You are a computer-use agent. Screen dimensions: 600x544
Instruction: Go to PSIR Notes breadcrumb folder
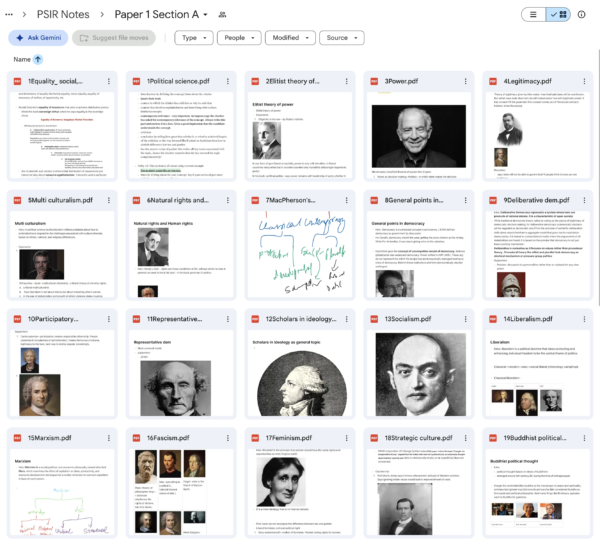(63, 15)
